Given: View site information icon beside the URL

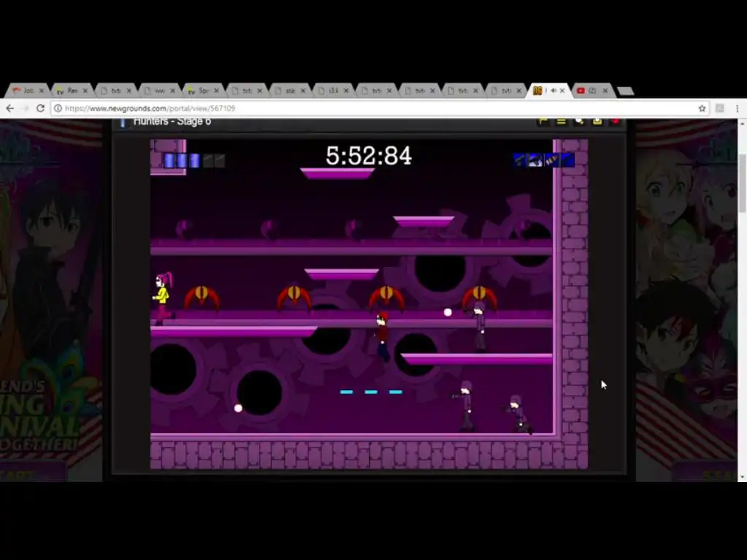Looking at the screenshot, I should tap(58, 109).
